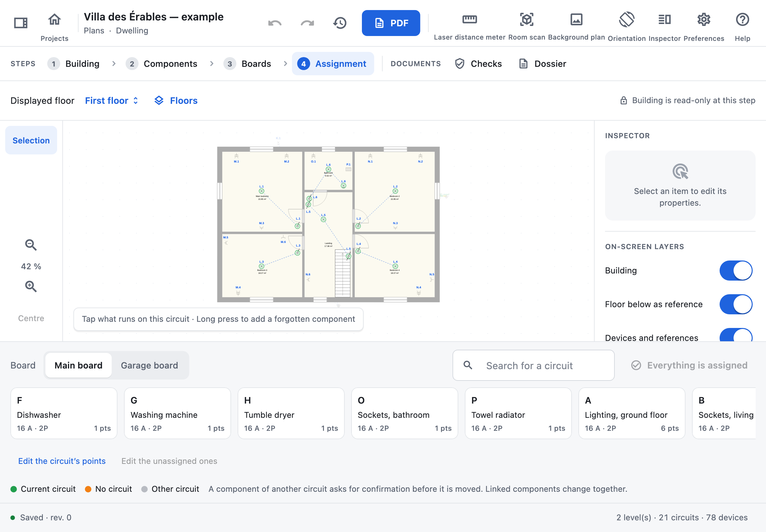Toggle the left sidebar panel icon
The height and width of the screenshot is (532, 766).
pyautogui.click(x=21, y=23)
